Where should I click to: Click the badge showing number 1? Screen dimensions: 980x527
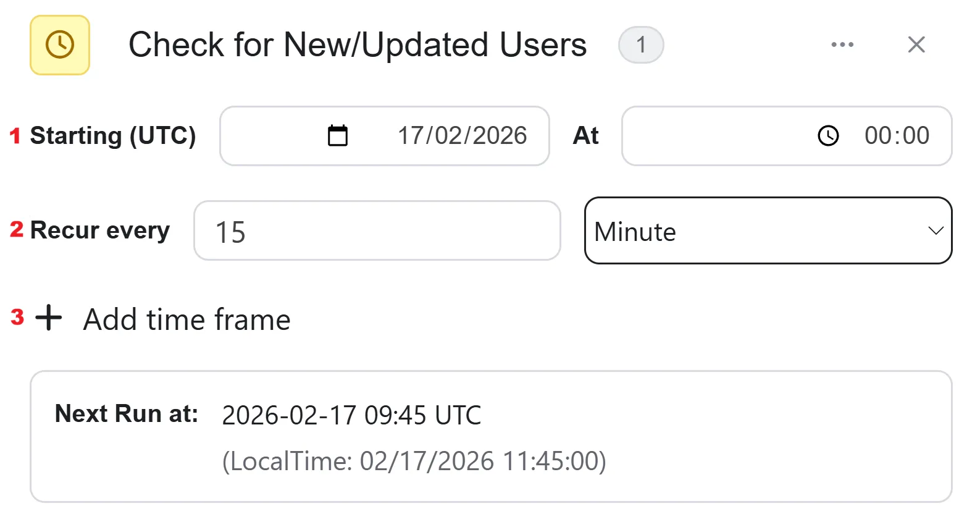[641, 44]
